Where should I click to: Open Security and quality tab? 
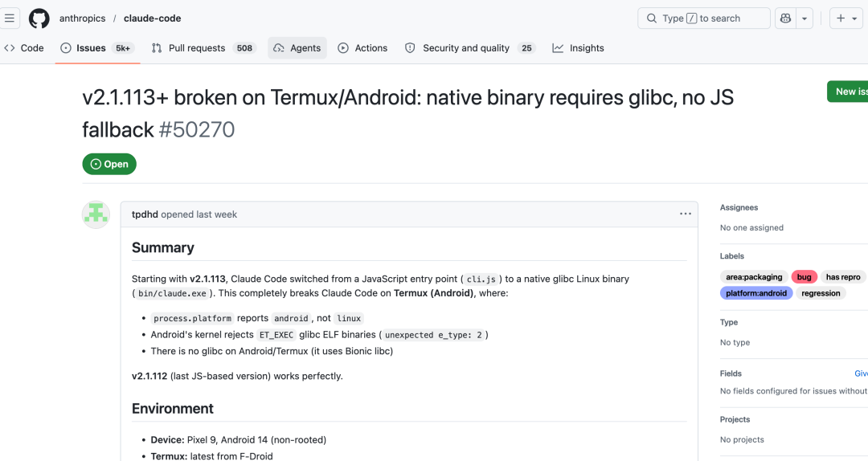click(x=469, y=48)
